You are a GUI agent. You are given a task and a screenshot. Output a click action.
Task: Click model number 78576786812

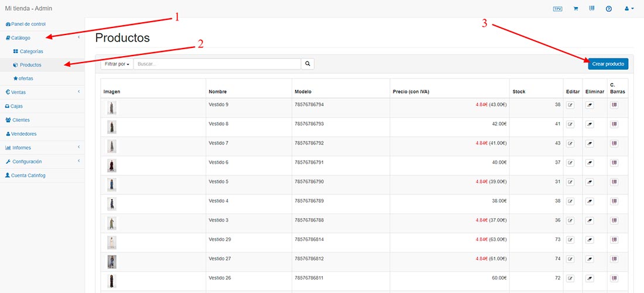(x=309, y=258)
